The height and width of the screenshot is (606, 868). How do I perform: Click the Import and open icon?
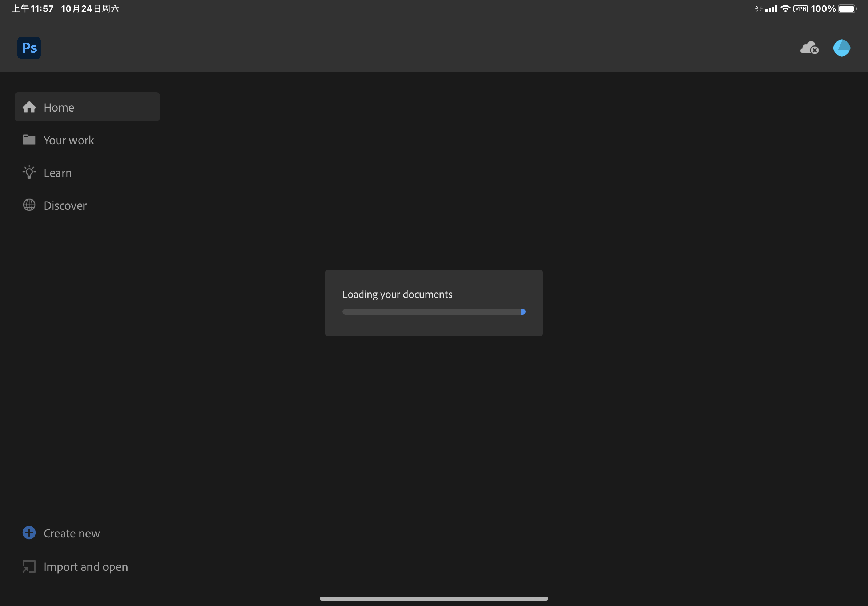pos(29,566)
